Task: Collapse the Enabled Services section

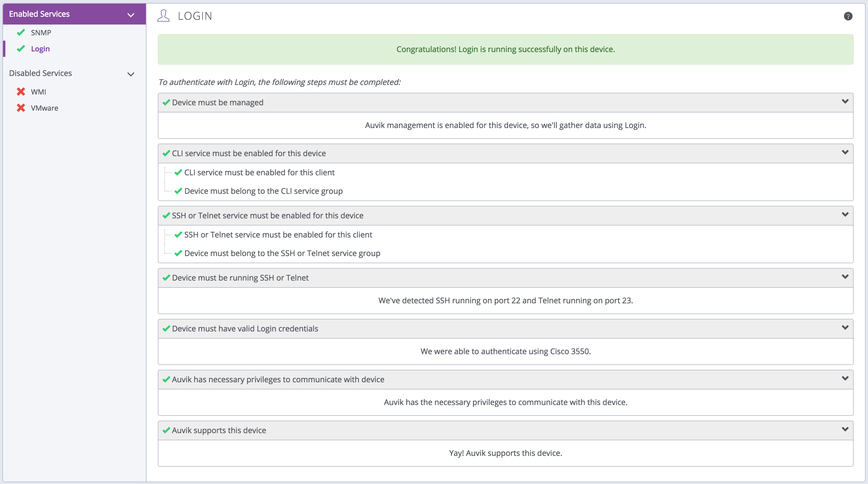Action: coord(131,14)
